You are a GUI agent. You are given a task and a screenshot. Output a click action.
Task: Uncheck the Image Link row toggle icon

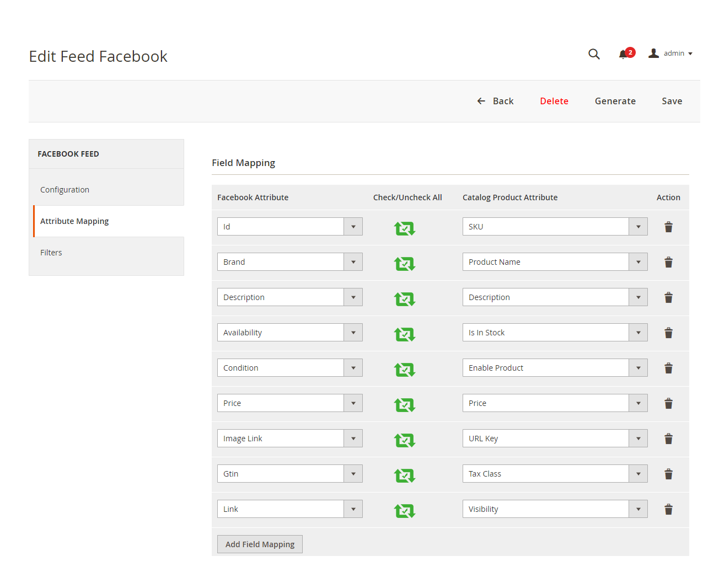tap(404, 440)
